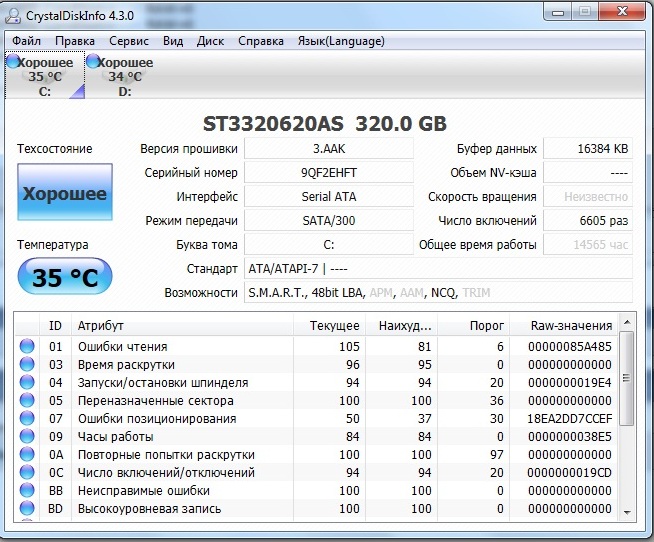Click the ID column header
654x542 pixels.
pos(55,325)
